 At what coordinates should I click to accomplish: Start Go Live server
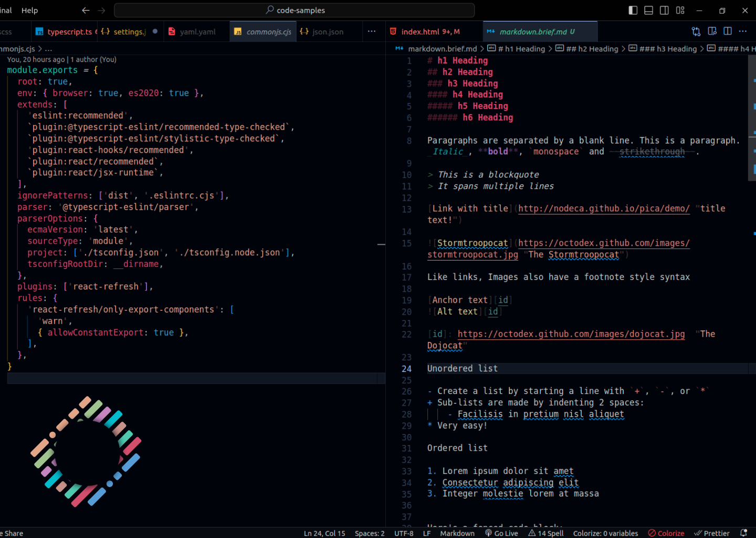501,533
